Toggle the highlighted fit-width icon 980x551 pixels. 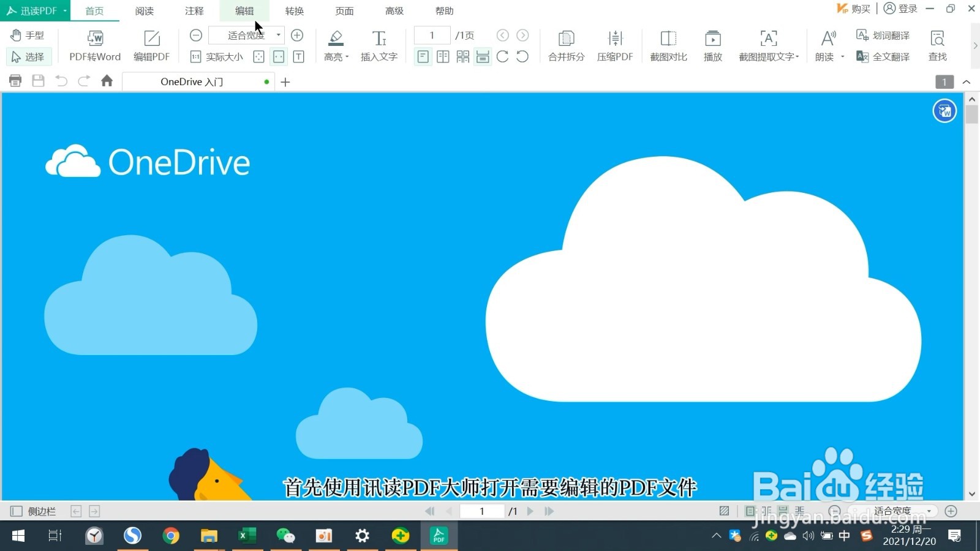coord(279,57)
